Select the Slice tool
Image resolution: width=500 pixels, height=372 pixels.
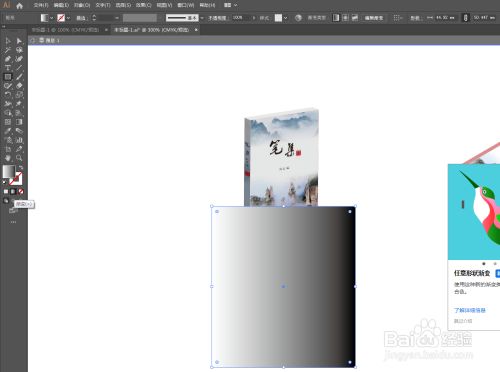pyautogui.click(x=19, y=149)
